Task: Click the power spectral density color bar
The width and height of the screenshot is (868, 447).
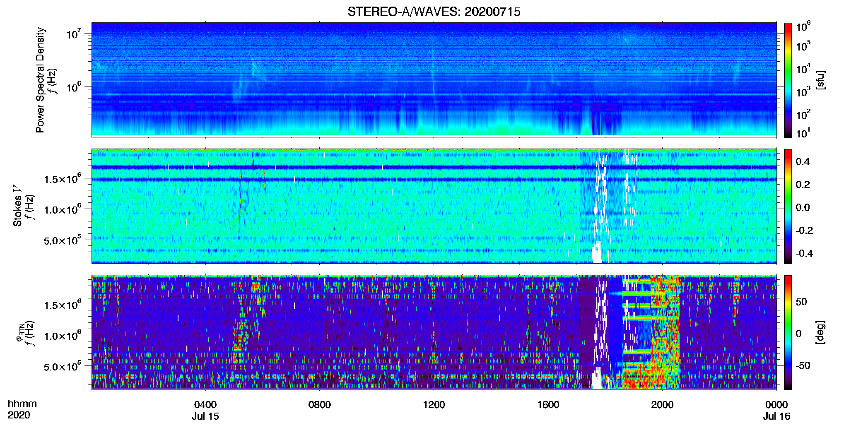Action: point(788,80)
